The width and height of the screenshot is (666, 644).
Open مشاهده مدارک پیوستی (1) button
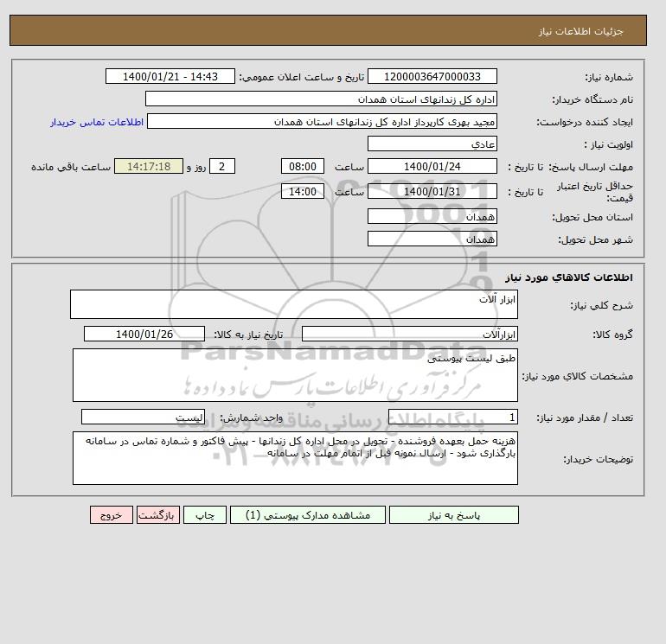coord(308,515)
